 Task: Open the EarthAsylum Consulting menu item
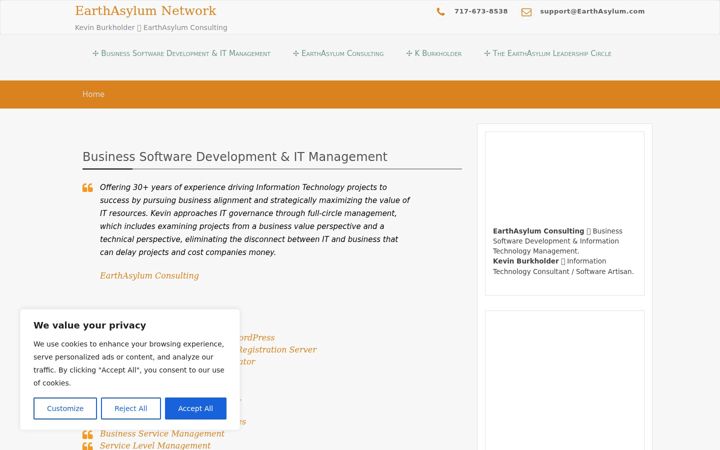coord(338,53)
